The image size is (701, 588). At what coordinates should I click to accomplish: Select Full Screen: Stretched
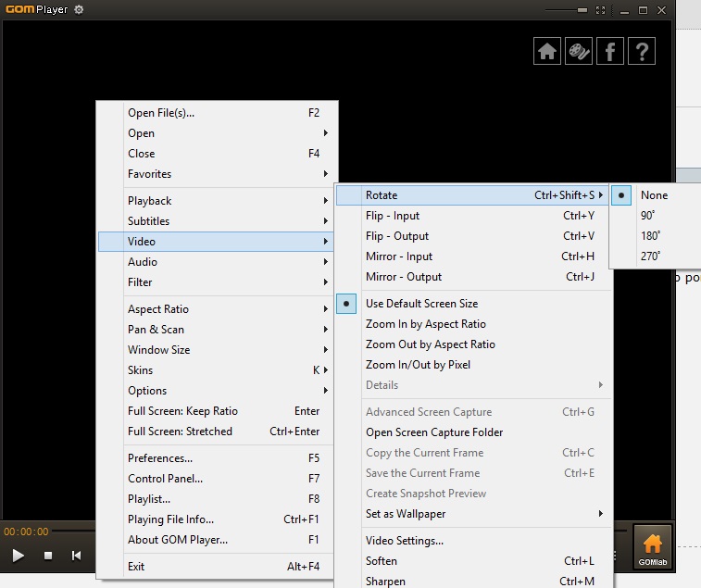coord(216,432)
